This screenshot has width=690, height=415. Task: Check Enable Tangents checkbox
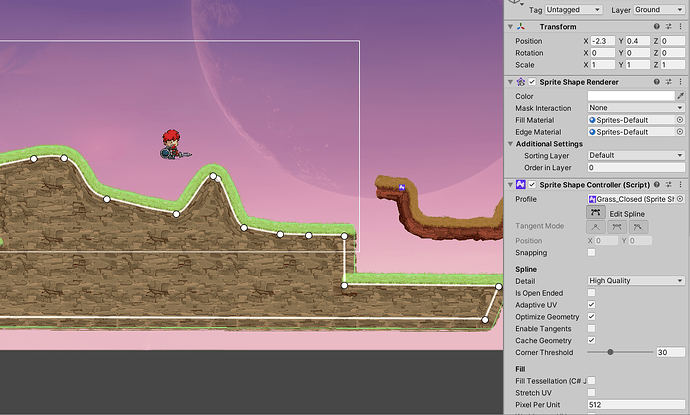pos(591,328)
